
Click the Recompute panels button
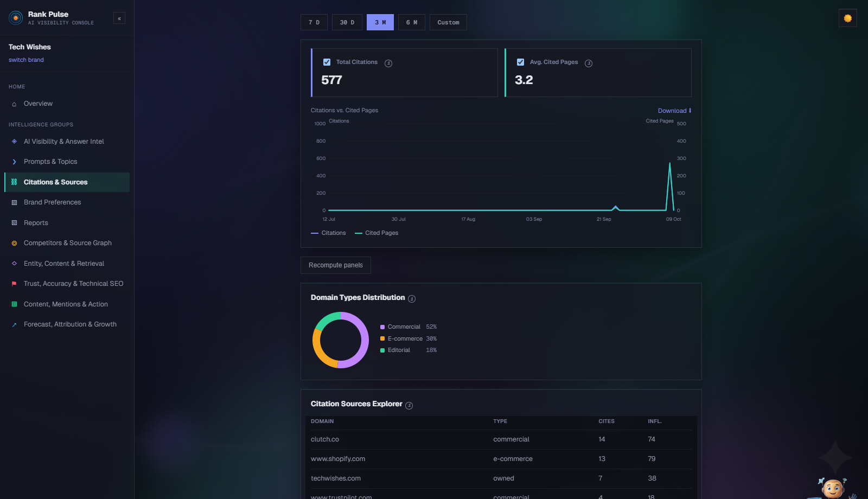point(336,265)
